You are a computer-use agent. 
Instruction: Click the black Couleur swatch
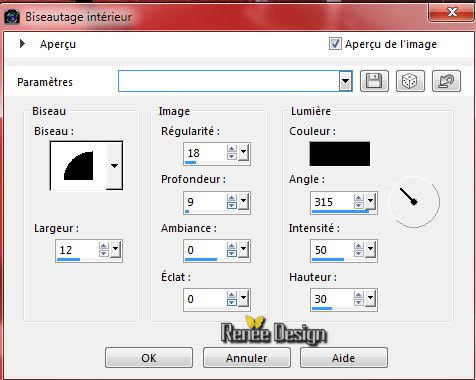(x=340, y=154)
